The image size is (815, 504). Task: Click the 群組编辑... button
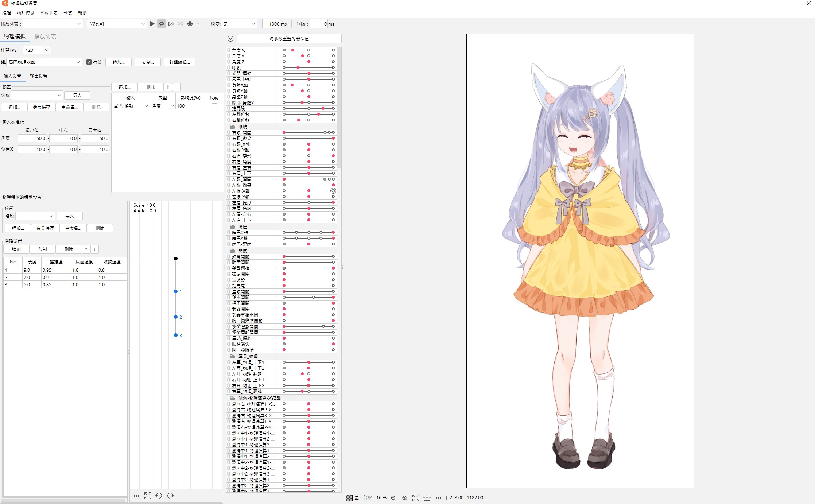point(179,62)
